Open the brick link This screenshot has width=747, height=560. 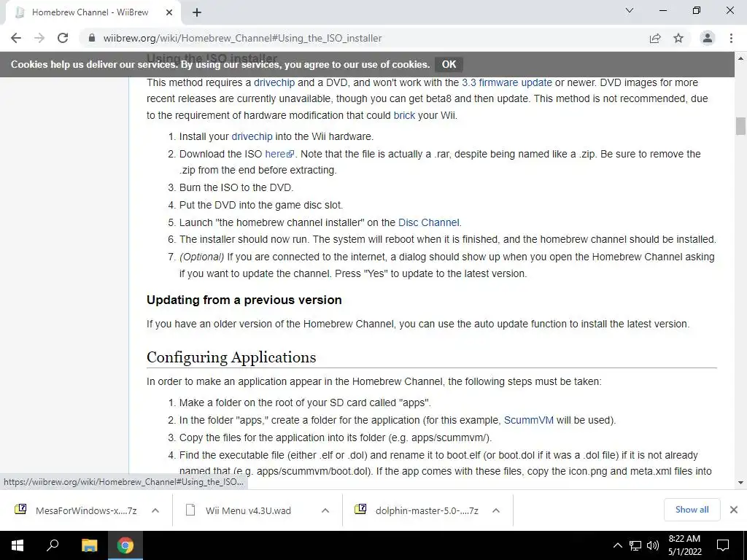tap(404, 115)
